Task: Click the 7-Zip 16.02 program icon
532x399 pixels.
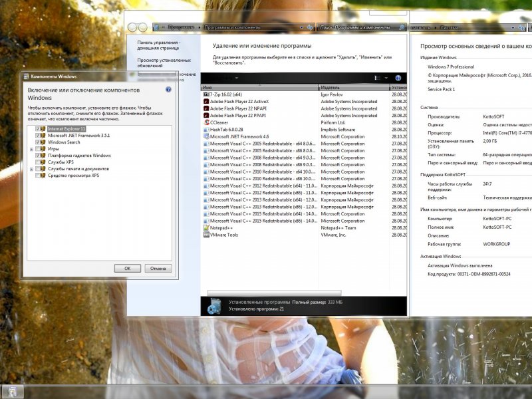Action: (x=206, y=94)
